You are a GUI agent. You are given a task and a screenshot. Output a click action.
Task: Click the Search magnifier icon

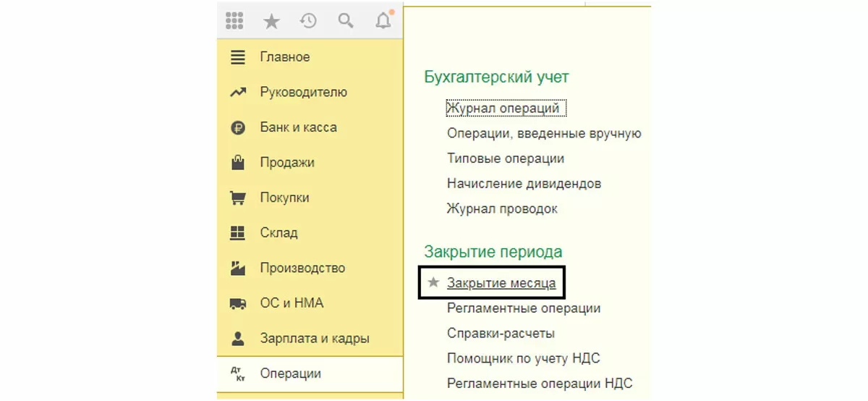(346, 21)
